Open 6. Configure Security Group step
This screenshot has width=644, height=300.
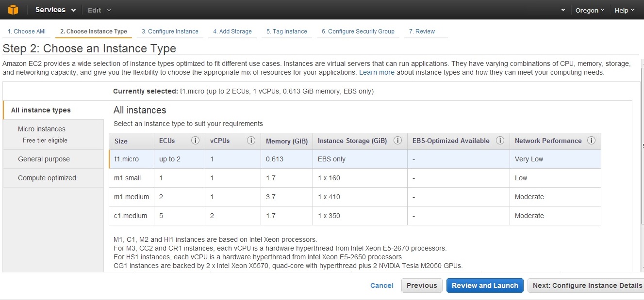tap(358, 32)
